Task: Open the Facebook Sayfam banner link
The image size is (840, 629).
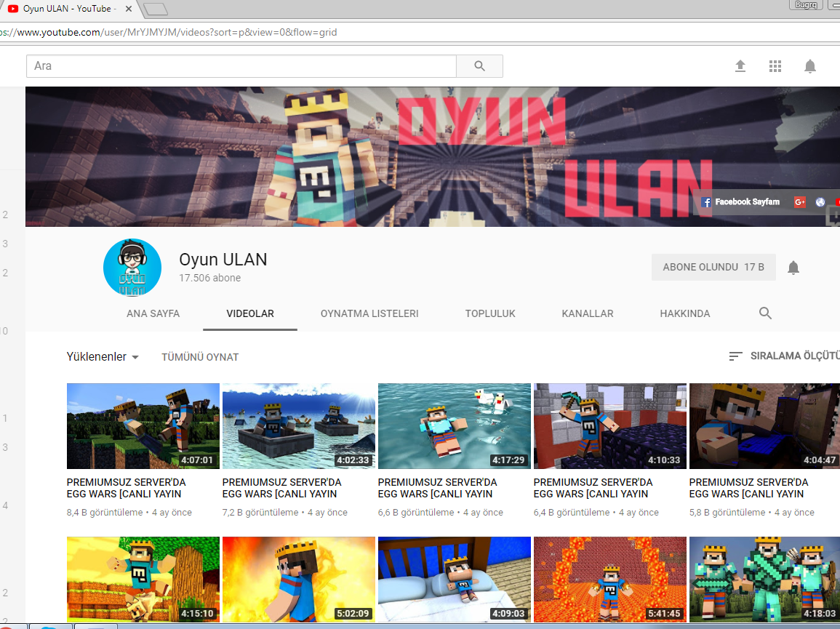Action: click(x=740, y=202)
